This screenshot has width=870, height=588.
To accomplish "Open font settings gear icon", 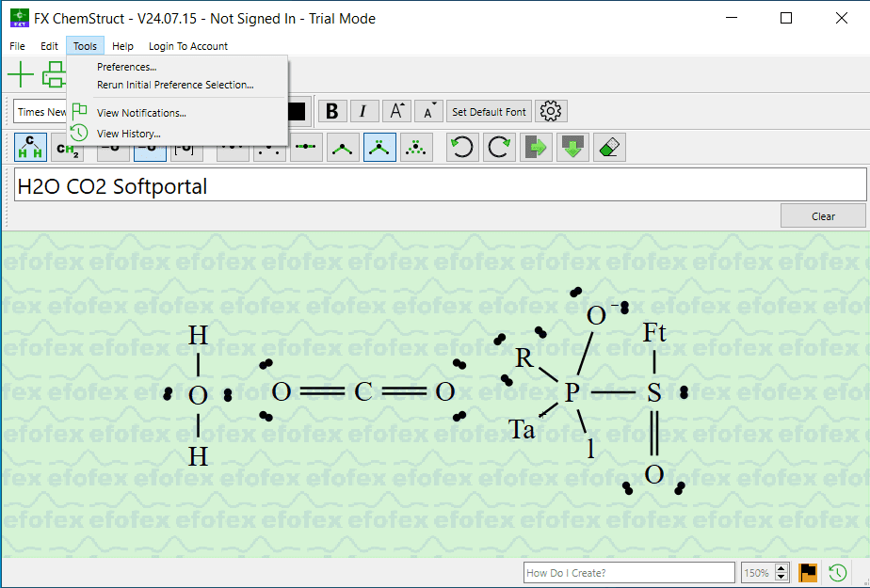I will coord(551,111).
